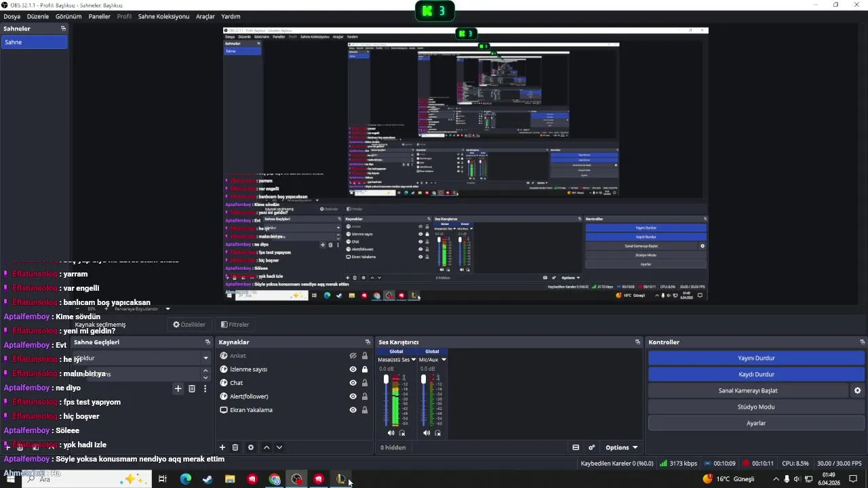Screen dimensions: 868x488
Task: Open File Explorer from the taskbar
Action: (230, 479)
